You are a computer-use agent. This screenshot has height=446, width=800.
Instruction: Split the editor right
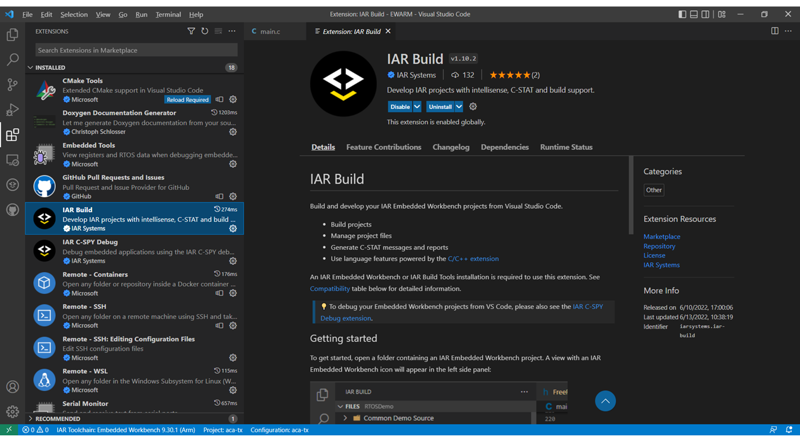tap(774, 31)
